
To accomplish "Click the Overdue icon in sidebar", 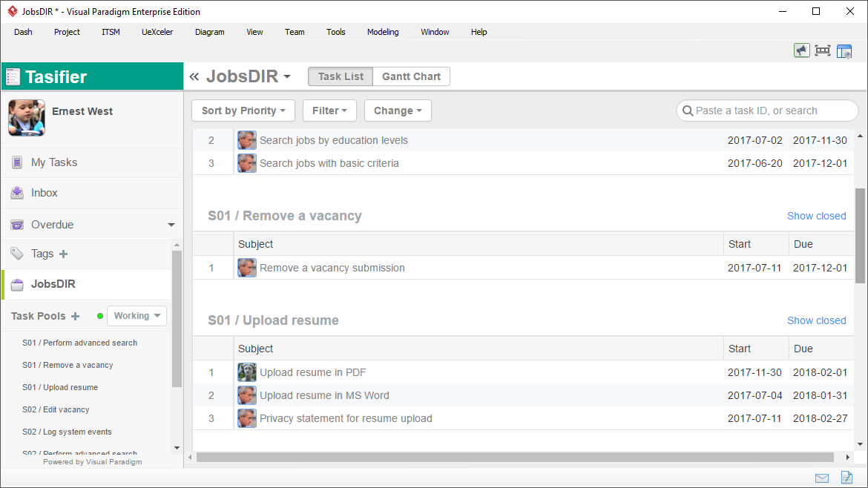I will coord(17,225).
